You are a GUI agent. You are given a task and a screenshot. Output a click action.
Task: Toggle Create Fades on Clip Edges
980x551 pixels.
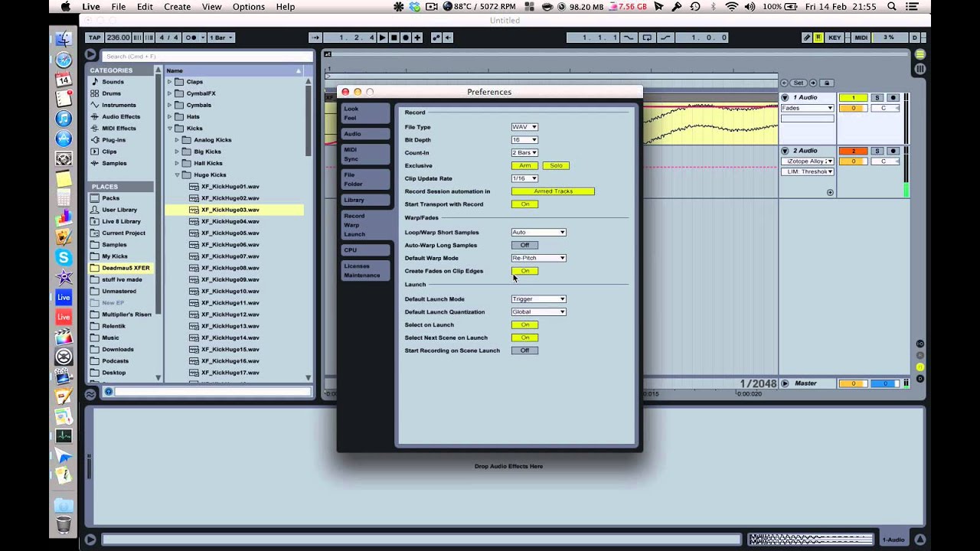524,271
